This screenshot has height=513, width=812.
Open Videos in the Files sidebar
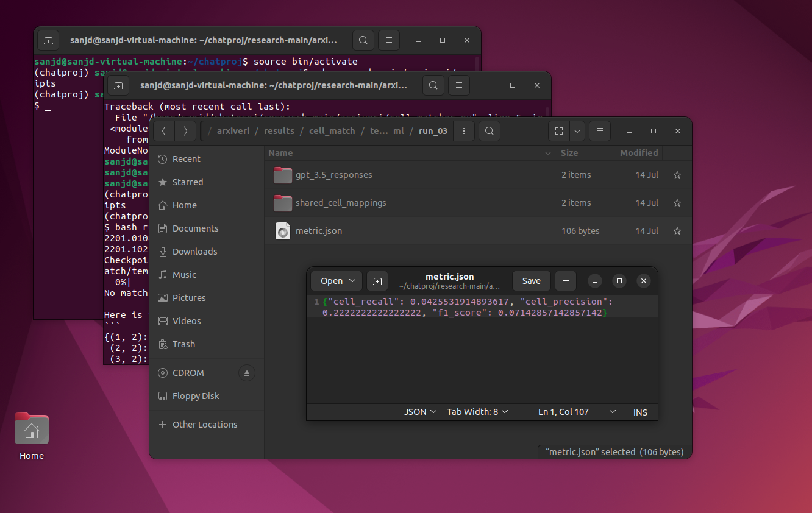tap(207, 321)
